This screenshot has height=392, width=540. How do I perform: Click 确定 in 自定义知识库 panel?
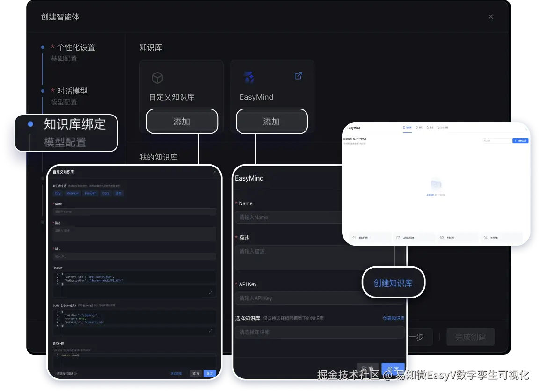tap(210, 373)
